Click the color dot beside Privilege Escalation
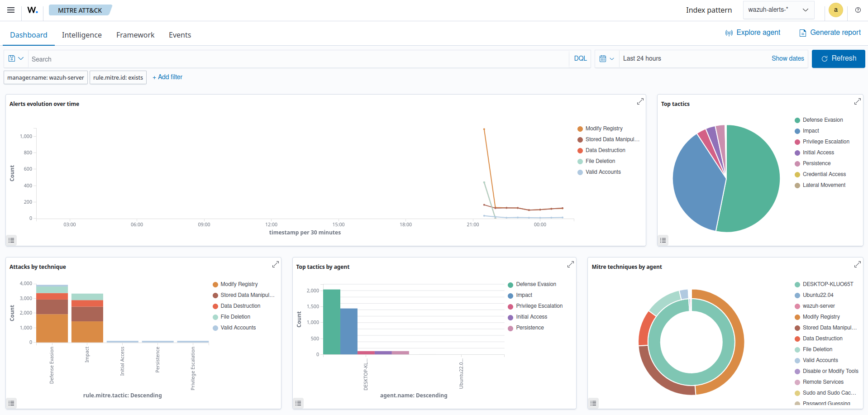The image size is (868, 415). click(x=796, y=142)
